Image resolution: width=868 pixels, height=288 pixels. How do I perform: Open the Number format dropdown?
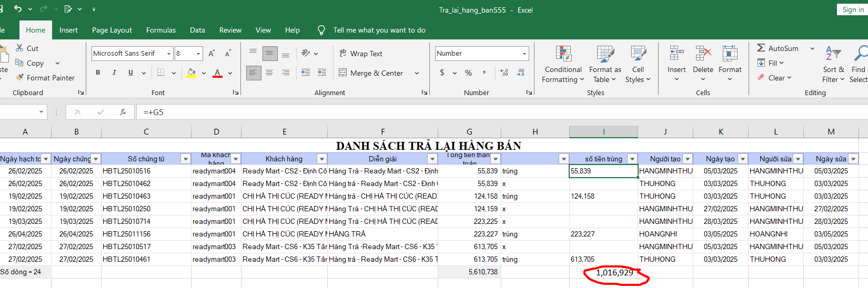pos(524,54)
